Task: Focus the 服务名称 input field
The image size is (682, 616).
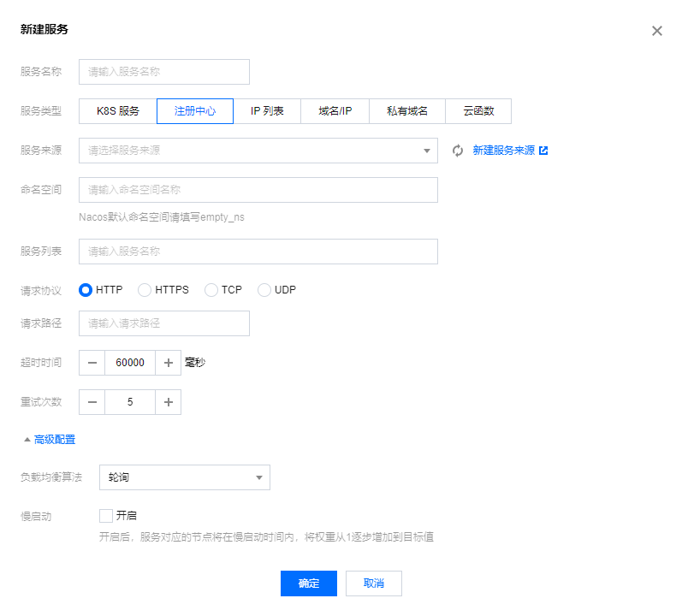Action: coord(164,72)
